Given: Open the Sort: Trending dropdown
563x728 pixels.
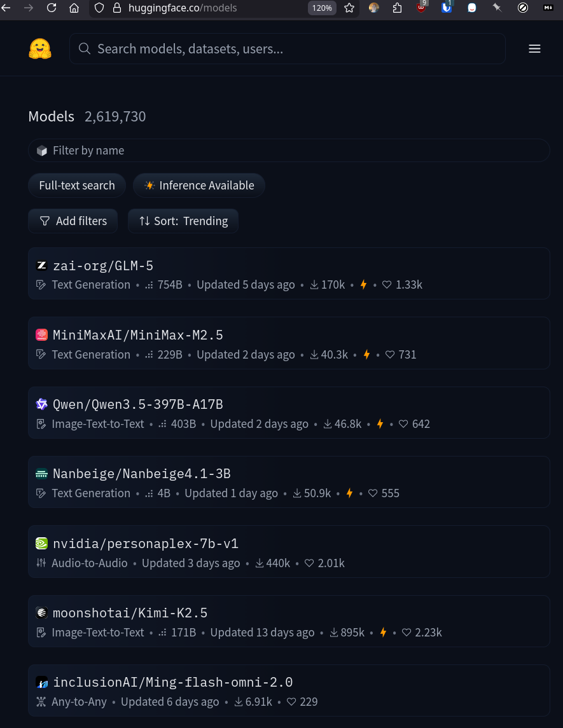Looking at the screenshot, I should [183, 221].
